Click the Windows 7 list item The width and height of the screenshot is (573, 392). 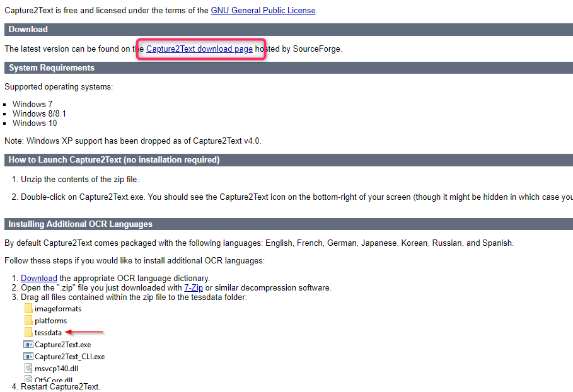33,104
